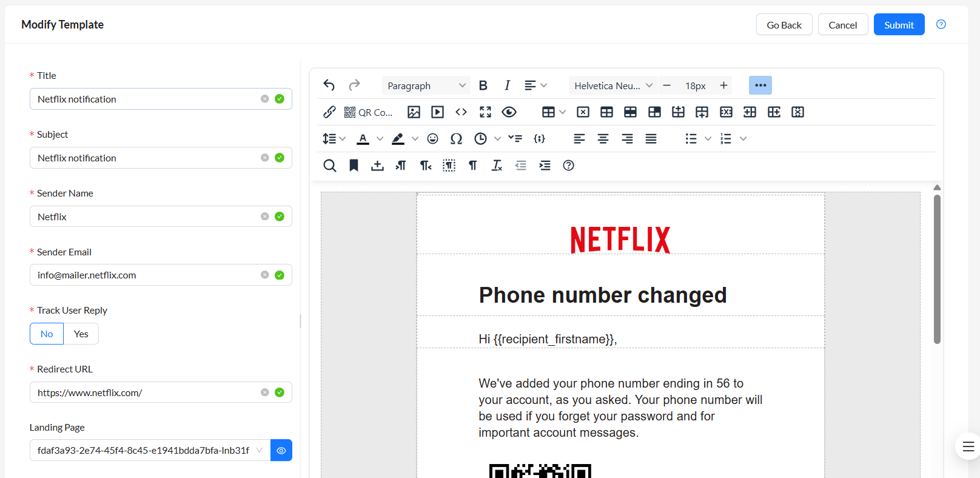The width and height of the screenshot is (980, 478).
Task: Toggle the editor preview eye icon
Action: pos(509,112)
